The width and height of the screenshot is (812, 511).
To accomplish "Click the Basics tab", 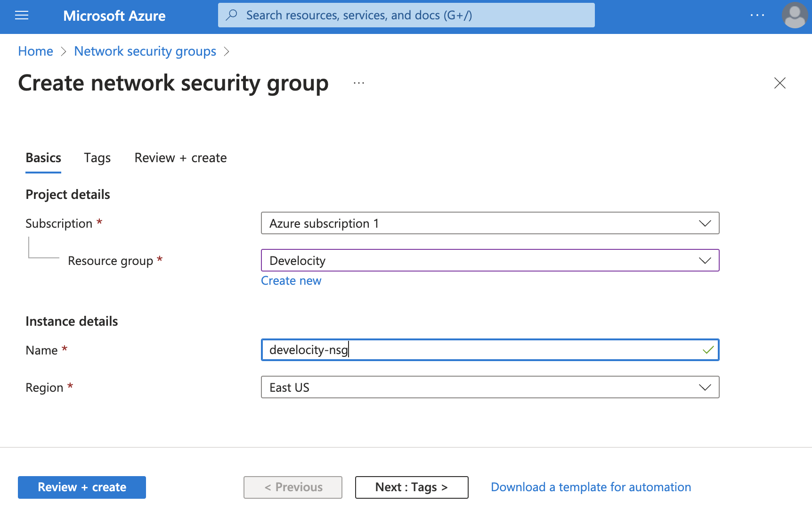I will [x=43, y=157].
